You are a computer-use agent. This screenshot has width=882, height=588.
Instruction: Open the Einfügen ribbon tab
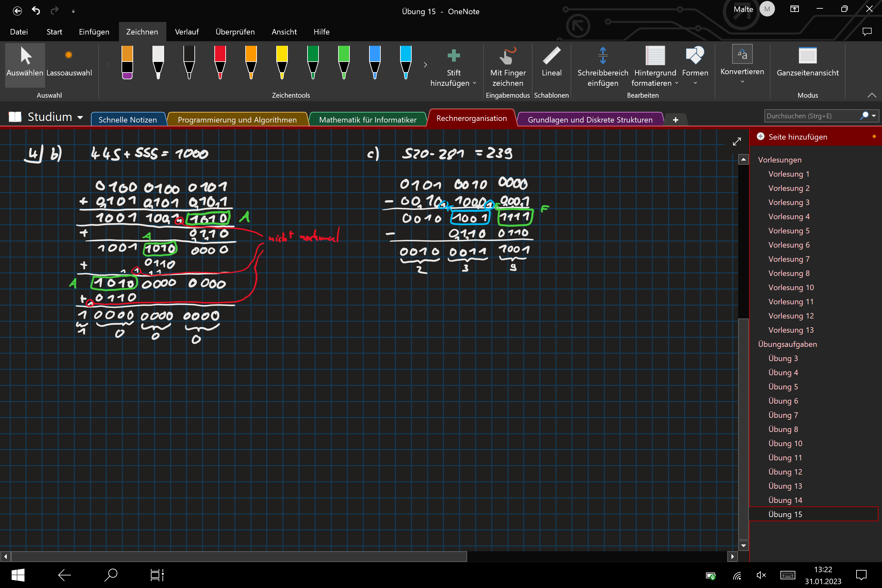tap(94, 32)
